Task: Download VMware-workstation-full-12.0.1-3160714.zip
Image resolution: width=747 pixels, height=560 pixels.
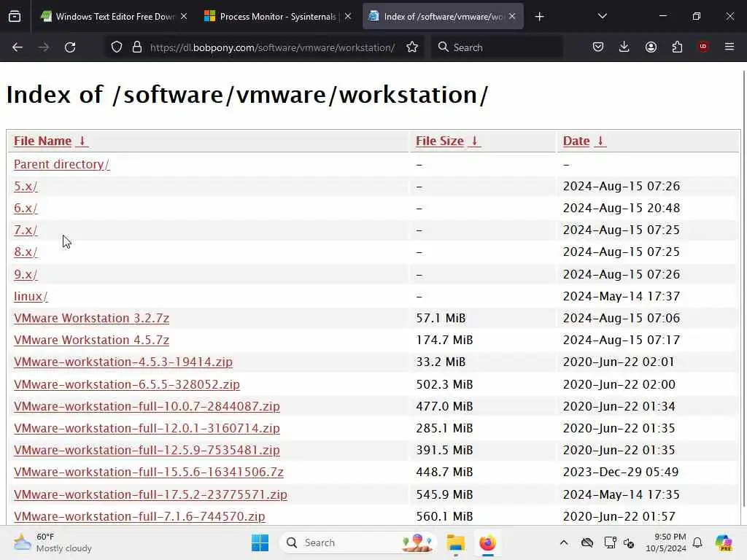Action: [147, 428]
